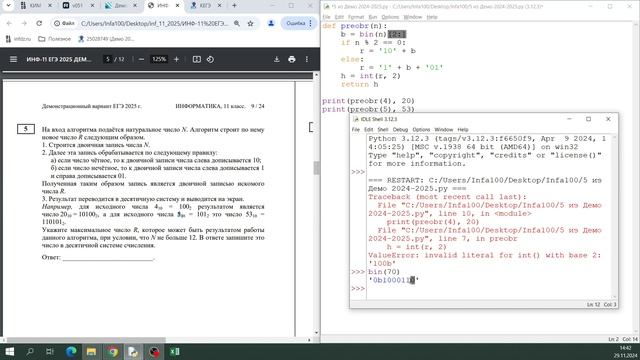
Task: Open the 25028749 Демо bookmark
Action: (106, 39)
